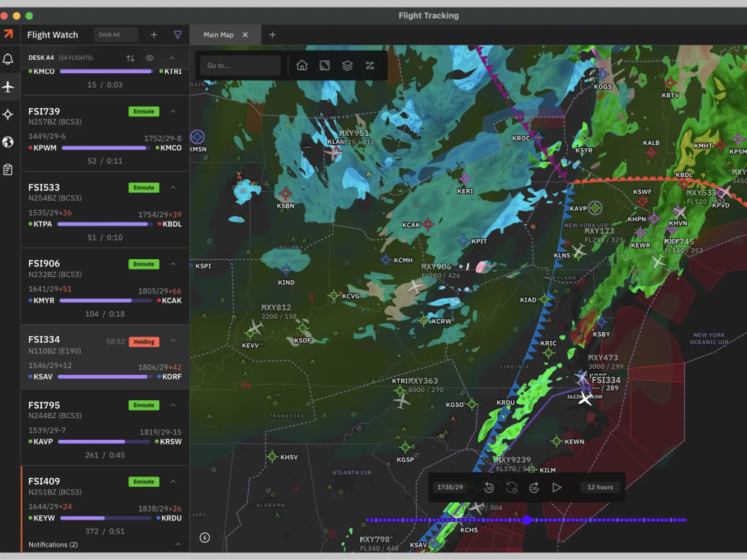Click the FSI533 Enroute status badge

tap(144, 187)
